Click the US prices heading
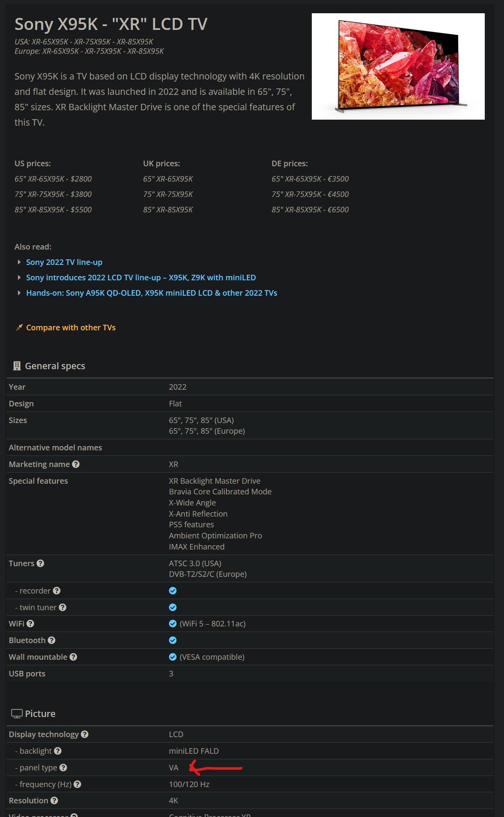 tap(32, 163)
